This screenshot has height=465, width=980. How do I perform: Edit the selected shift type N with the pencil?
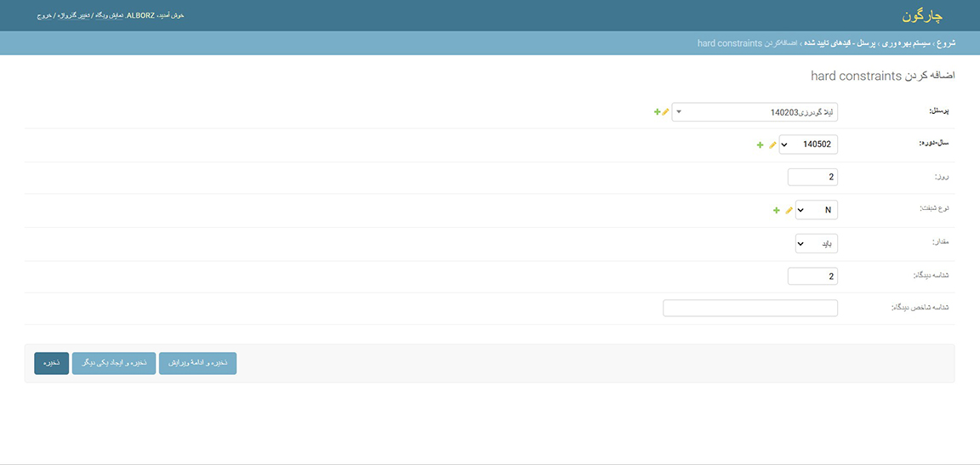[789, 210]
